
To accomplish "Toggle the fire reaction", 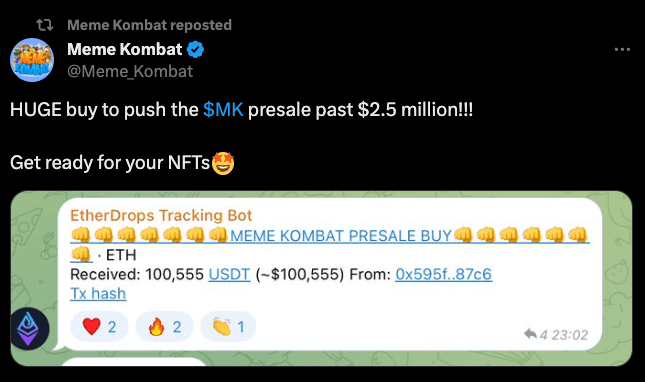I will click(164, 327).
